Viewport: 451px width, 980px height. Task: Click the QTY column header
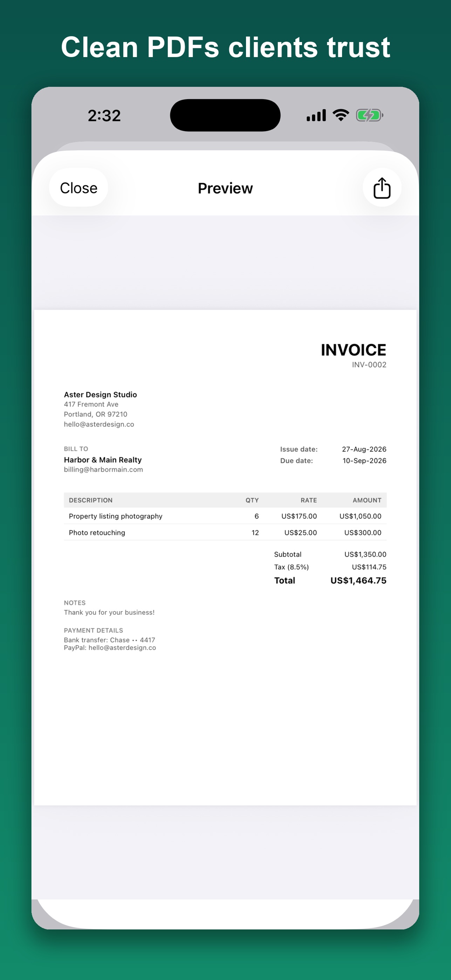252,500
